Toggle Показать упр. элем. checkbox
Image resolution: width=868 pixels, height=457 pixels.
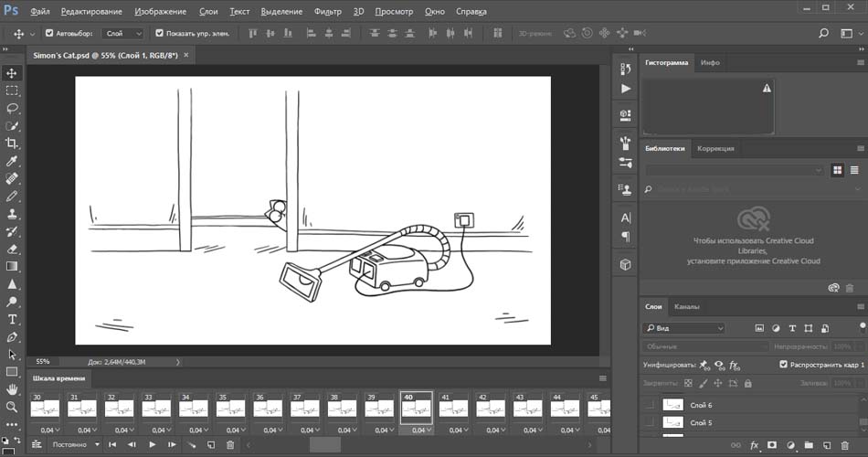coord(159,33)
